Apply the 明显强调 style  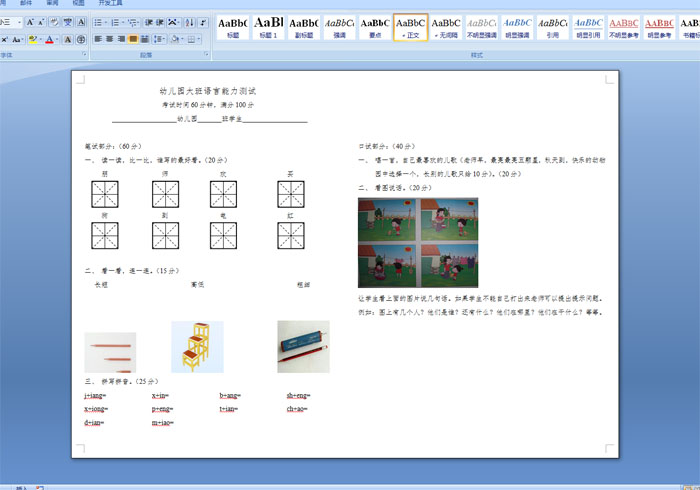click(x=517, y=27)
